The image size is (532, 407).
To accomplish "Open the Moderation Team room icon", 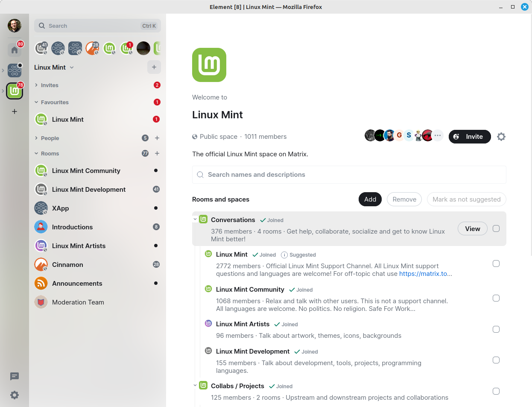I will pos(41,302).
